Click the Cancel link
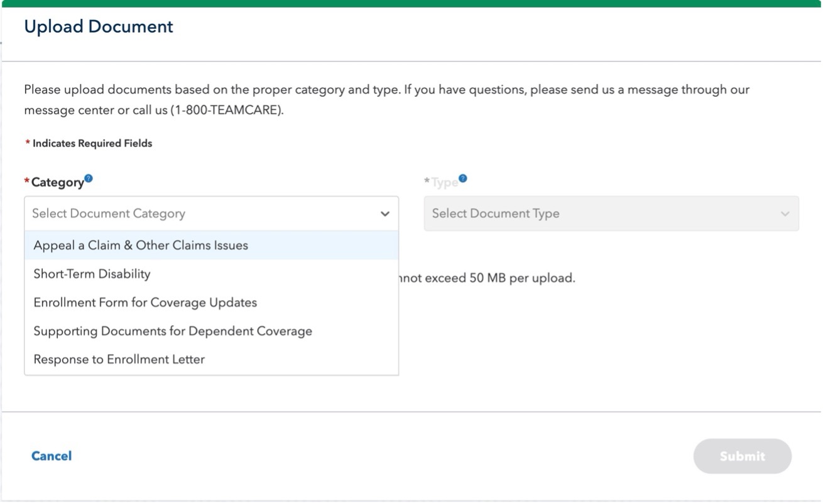Screen dimensions: 823x504 52,456
